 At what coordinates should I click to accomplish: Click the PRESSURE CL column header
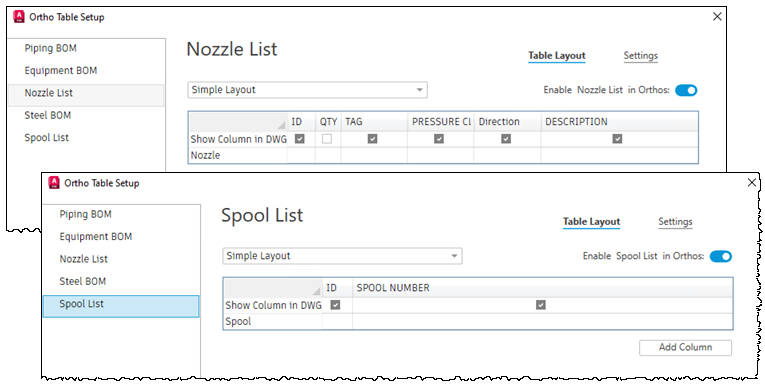pos(441,122)
